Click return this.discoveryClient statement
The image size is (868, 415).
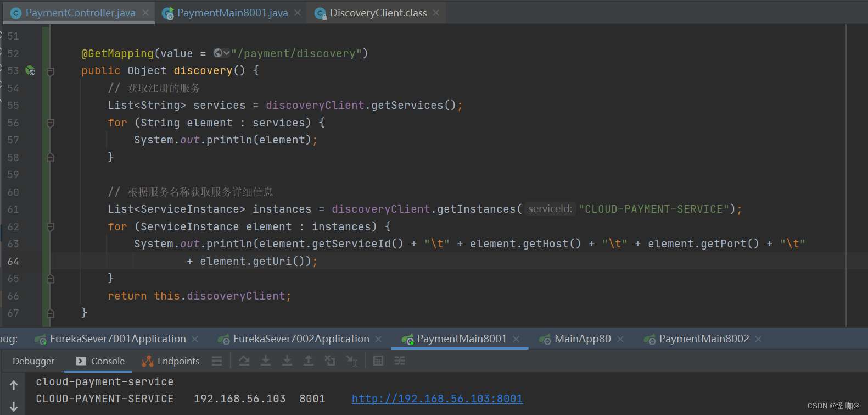tap(199, 296)
